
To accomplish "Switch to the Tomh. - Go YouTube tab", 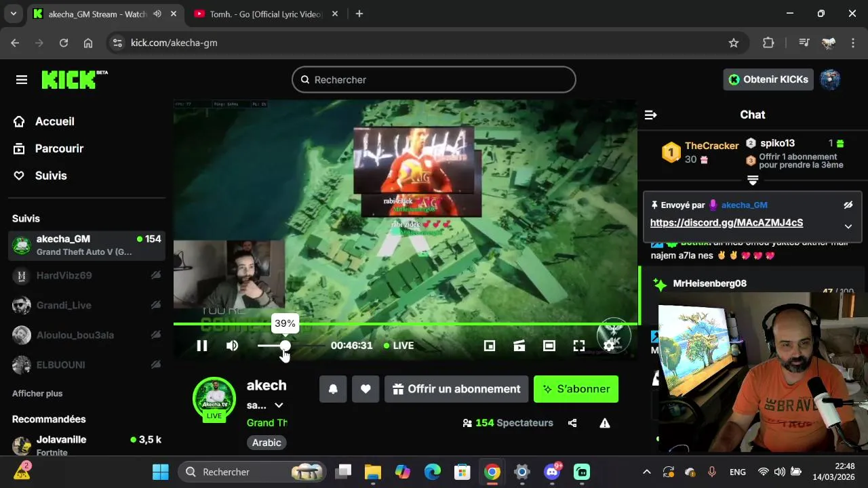I will (x=265, y=14).
